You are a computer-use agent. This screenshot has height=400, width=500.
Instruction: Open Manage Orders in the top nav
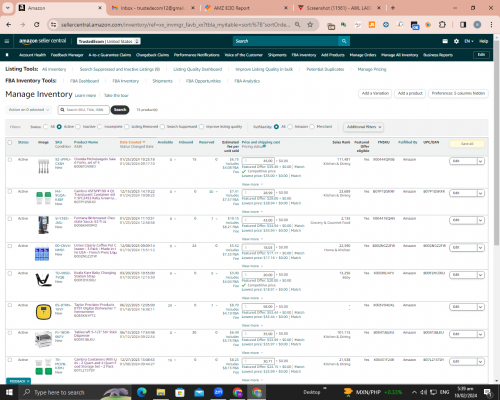[363, 55]
